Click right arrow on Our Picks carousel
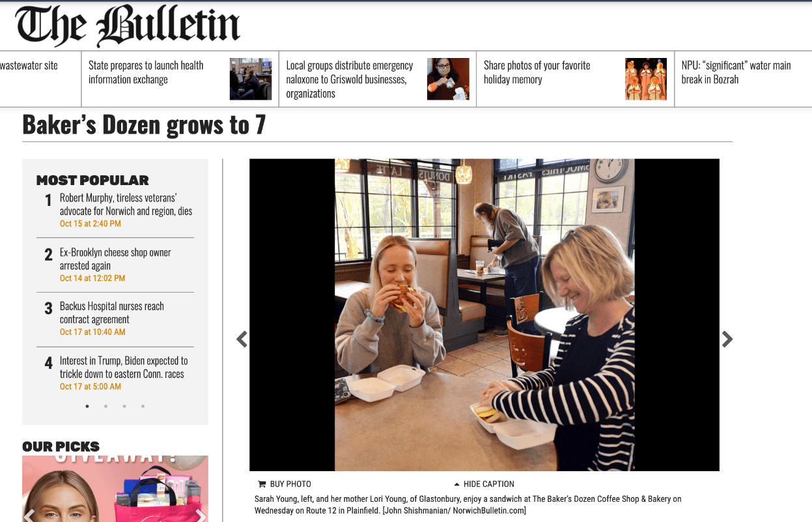This screenshot has width=812, height=522. 201,515
